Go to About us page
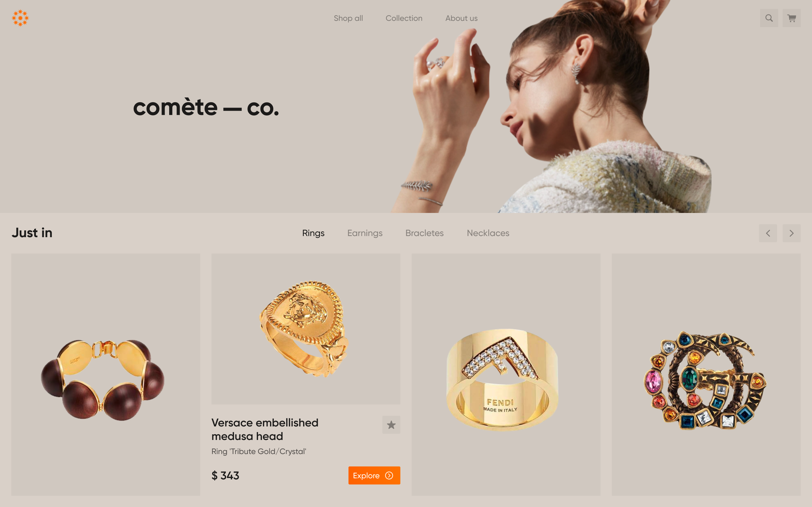812x507 pixels. 461,18
